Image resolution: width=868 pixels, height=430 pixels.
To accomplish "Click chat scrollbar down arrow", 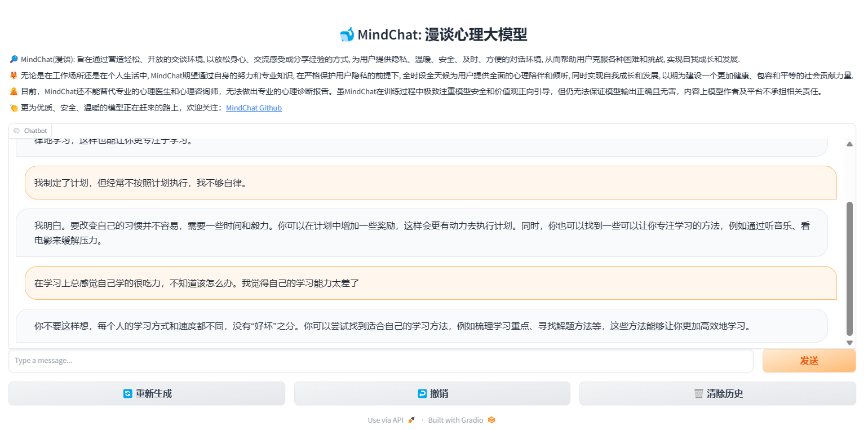I will [x=849, y=343].
